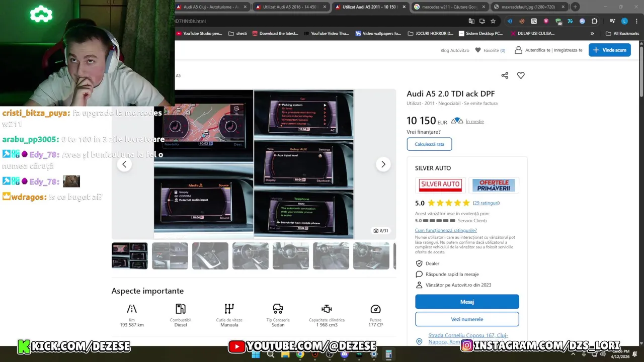The image size is (644, 362).
Task: Open the Chrome three-dot menu
Action: click(635, 21)
